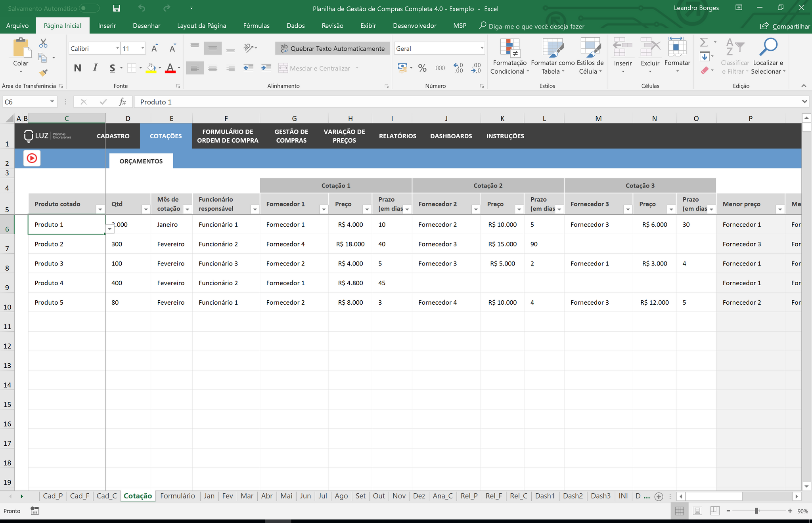The width and height of the screenshot is (812, 523).
Task: Increase indent with ribbon icon
Action: click(266, 68)
